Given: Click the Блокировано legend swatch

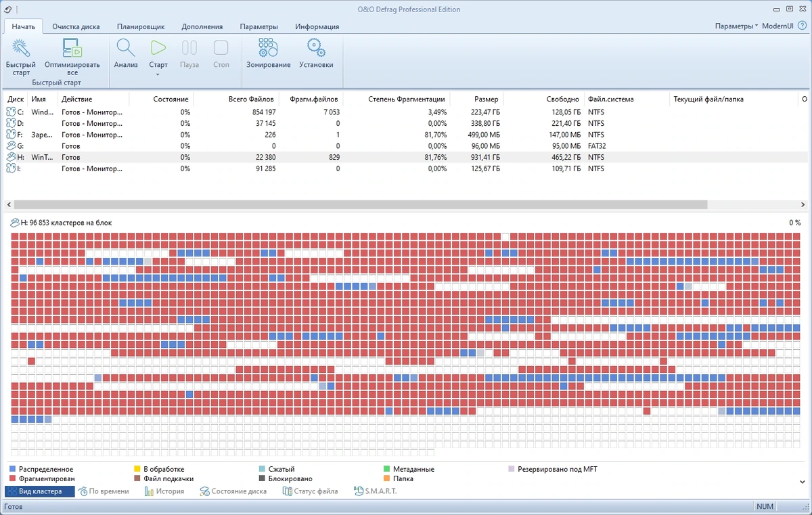Looking at the screenshot, I should (x=262, y=478).
